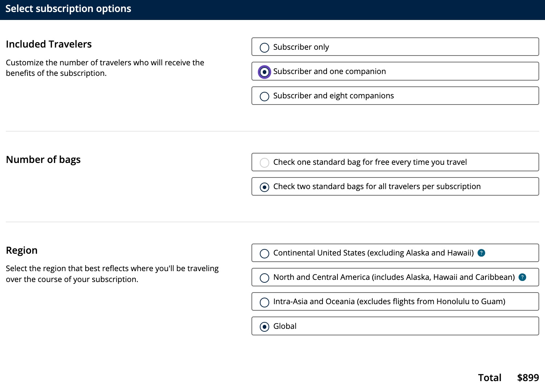Click the $899 total amount
This screenshot has height=392, width=545.
click(x=528, y=377)
